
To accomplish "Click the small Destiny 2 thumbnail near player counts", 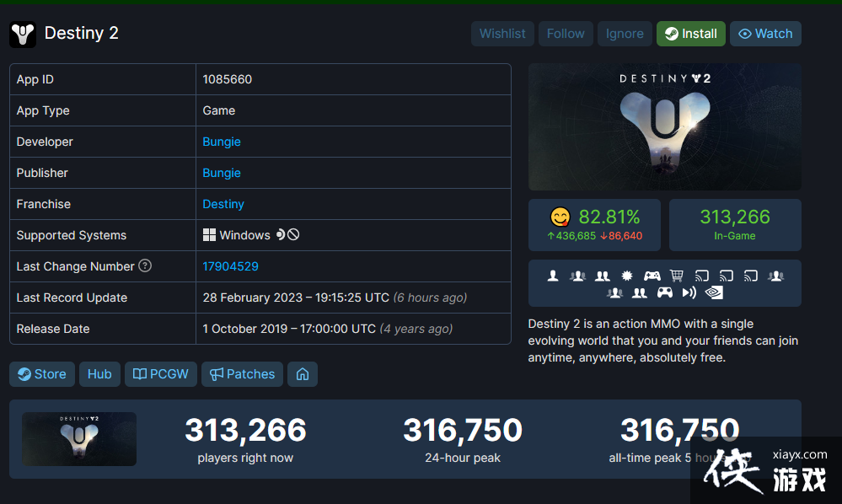I will [79, 438].
